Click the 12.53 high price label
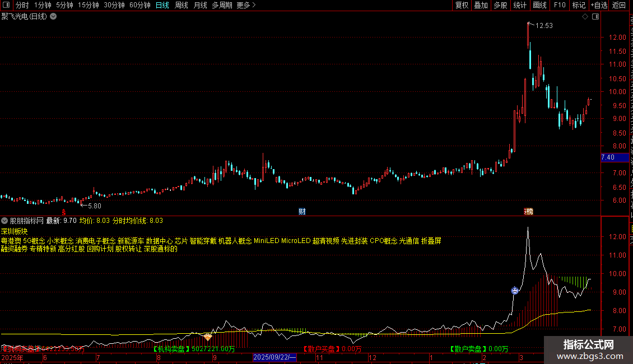The width and height of the screenshot is (633, 364). tap(544, 25)
